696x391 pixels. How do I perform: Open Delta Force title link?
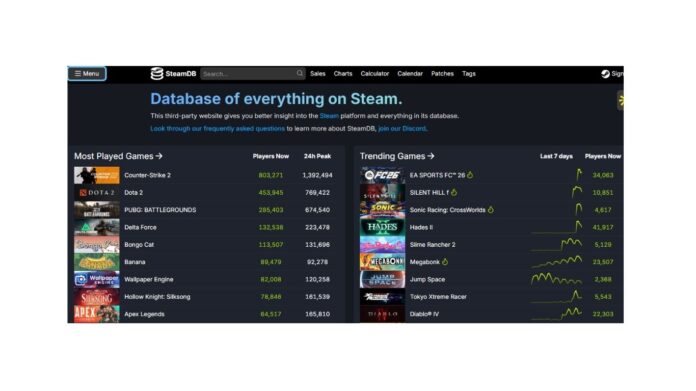tap(140, 227)
